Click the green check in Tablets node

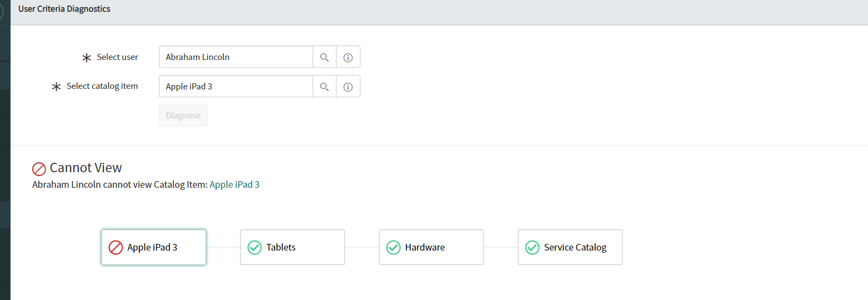(254, 247)
